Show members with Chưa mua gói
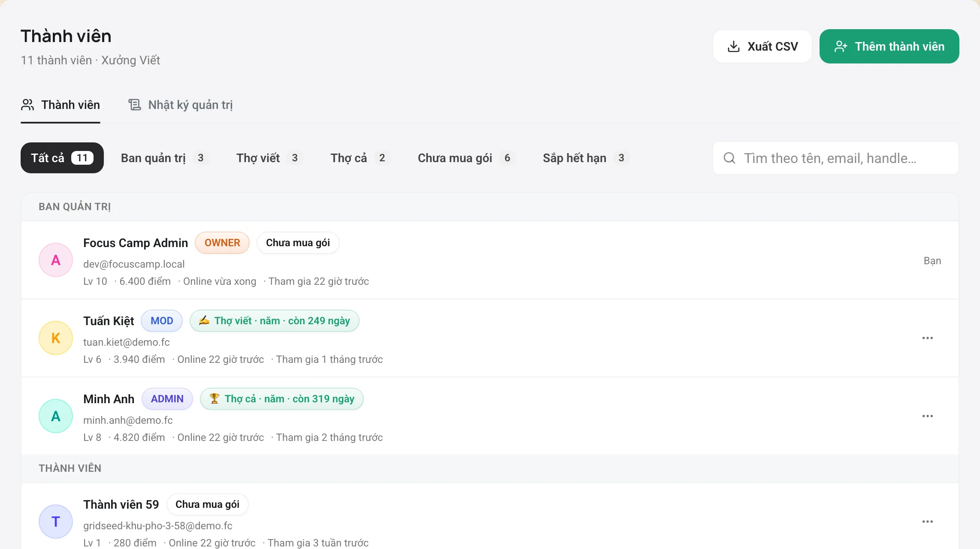This screenshot has height=549, width=980. [466, 158]
